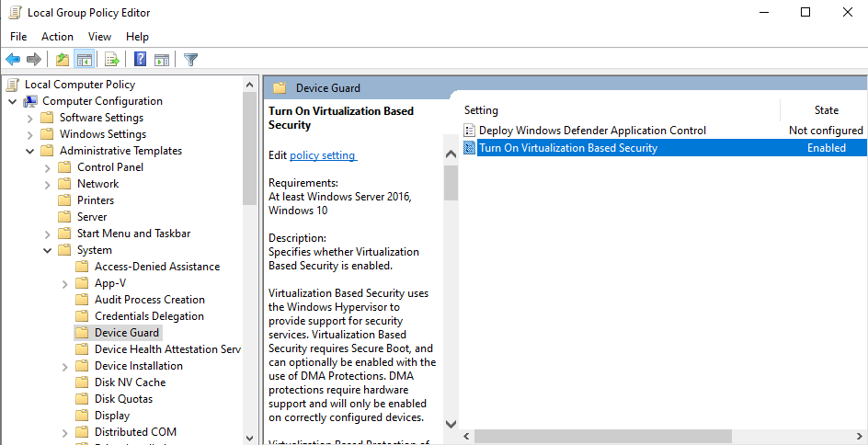Viewport: 868px width, 445px height.
Task: Expand the Network node
Action: pyautogui.click(x=48, y=184)
